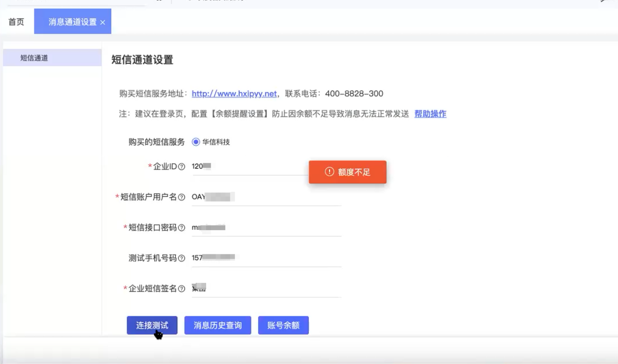View the help icon for 企业短信签名

[182, 289]
